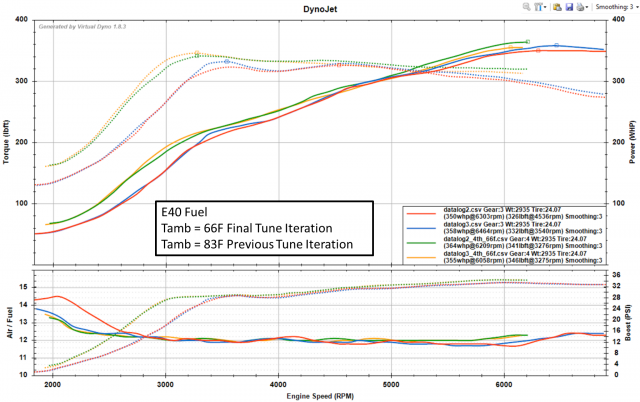Expand the arrow beside the chart options icon

(545, 7)
